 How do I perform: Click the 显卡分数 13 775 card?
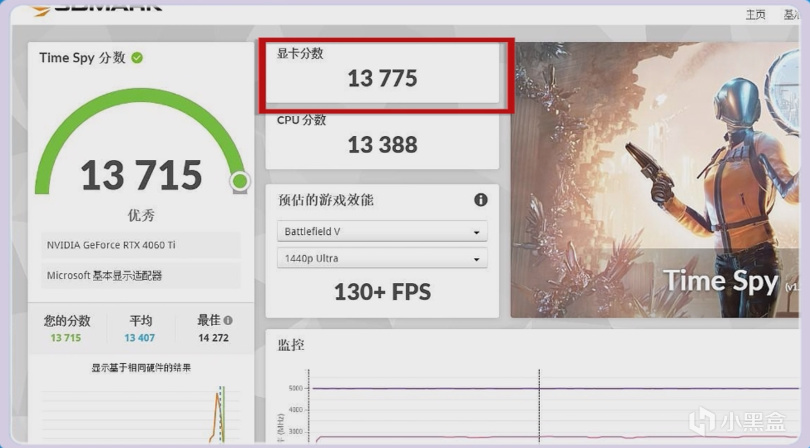coord(382,73)
